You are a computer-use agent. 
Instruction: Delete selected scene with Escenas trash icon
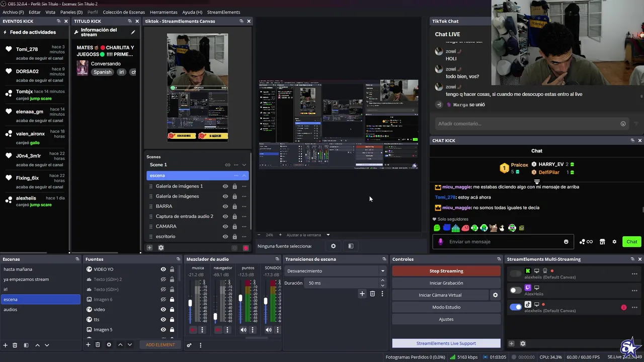(x=15, y=345)
